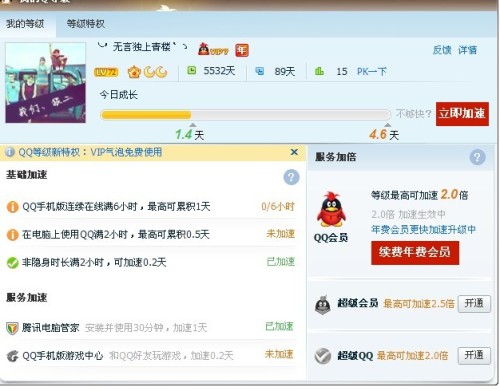Click the PK一下 link
Image resolution: width=500 pixels, height=391 pixels.
click(x=372, y=71)
